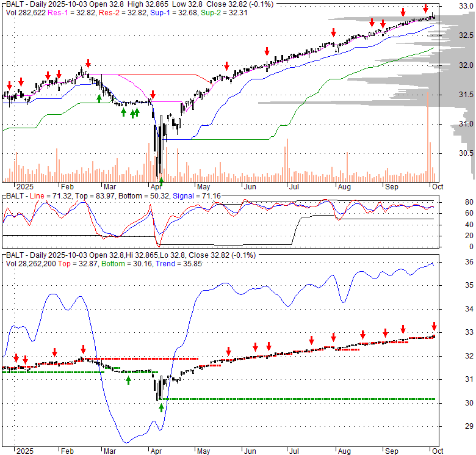Click the 'Vol 28,262,200' readout in the bottom chart
The width and height of the screenshot is (476, 455).
(31, 264)
